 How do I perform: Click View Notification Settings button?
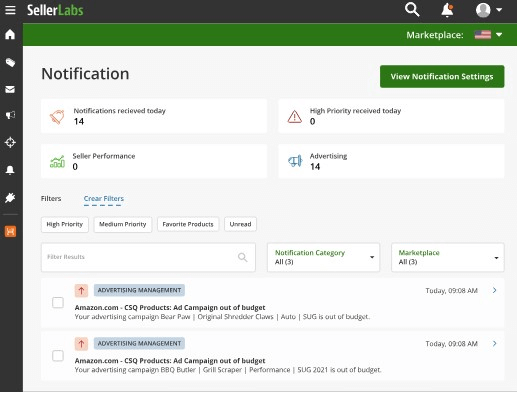coord(442,76)
